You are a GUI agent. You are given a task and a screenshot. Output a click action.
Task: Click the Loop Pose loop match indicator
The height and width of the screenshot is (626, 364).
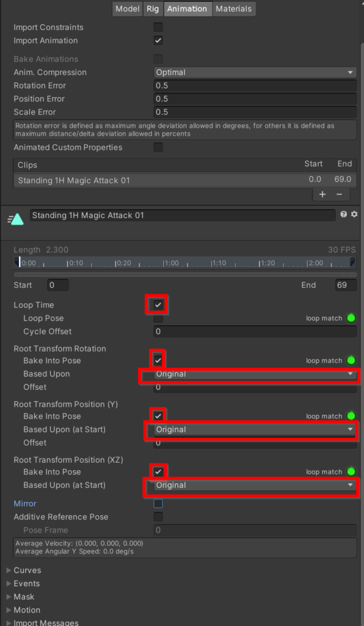click(351, 318)
